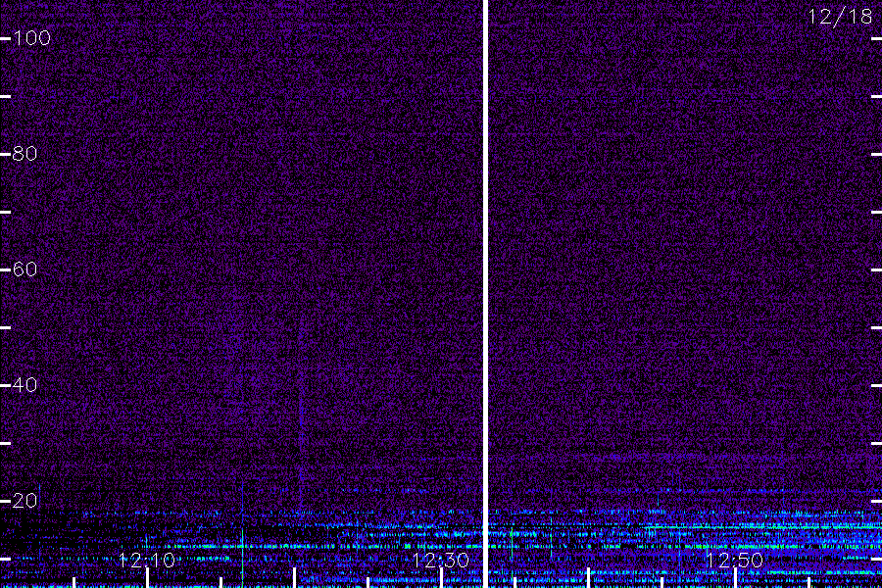Click the 60 frequency axis label
This screenshot has width=882, height=588.
click(24, 269)
